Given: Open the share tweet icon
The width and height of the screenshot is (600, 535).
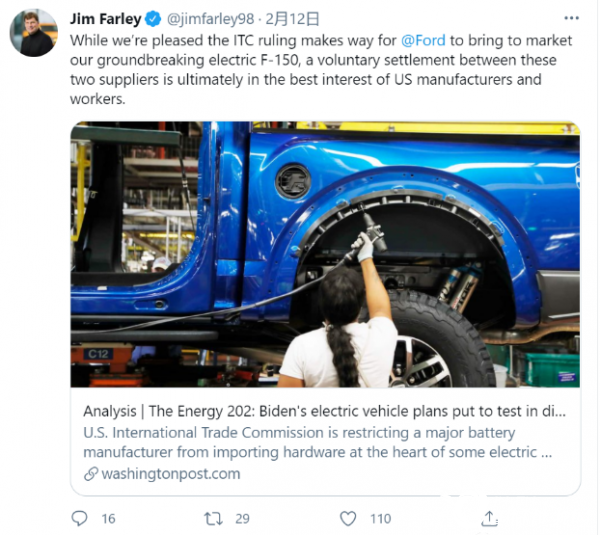Looking at the screenshot, I should (489, 518).
